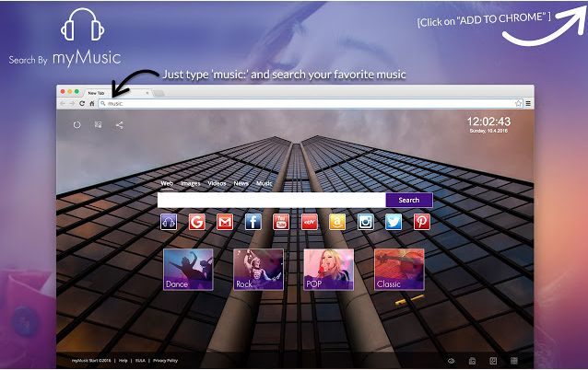588x370 pixels.
Task: Select the Web search tab
Action: [167, 183]
